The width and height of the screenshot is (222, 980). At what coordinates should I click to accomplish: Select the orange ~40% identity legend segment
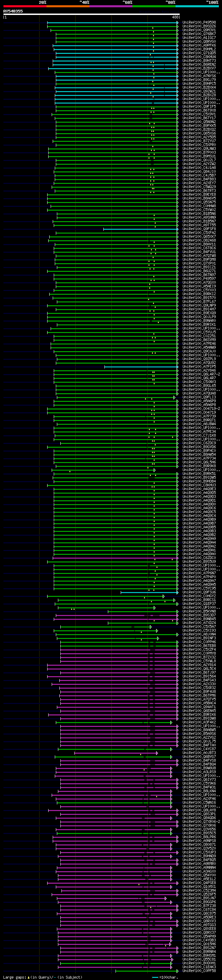(68, 6)
